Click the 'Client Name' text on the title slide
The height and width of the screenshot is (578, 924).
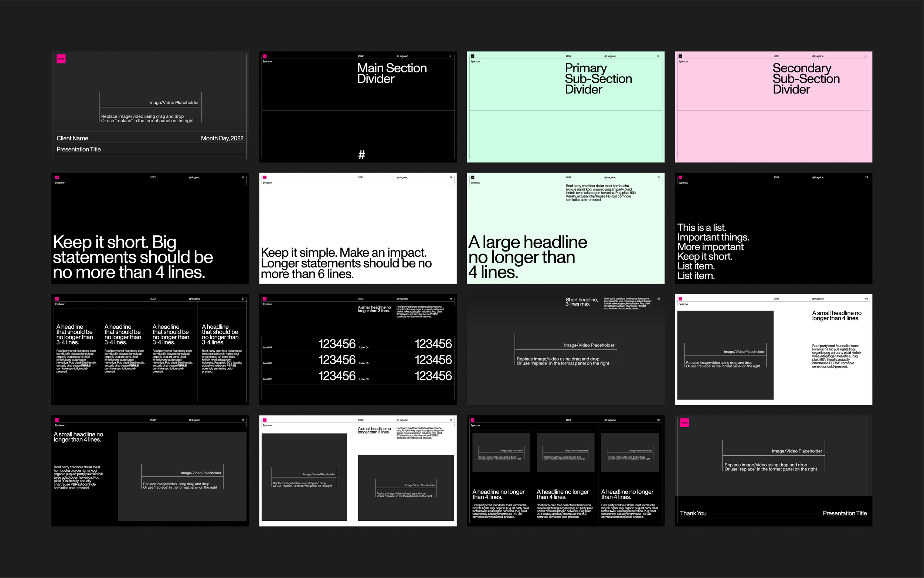pos(72,138)
